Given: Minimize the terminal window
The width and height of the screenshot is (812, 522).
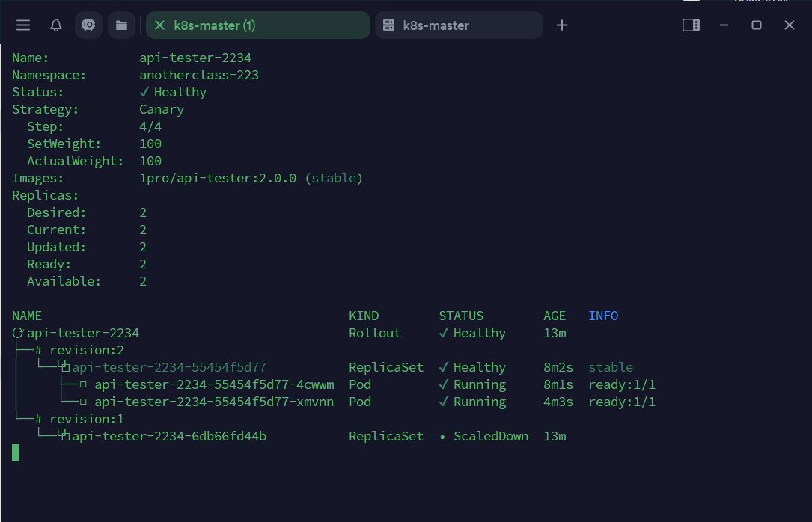Looking at the screenshot, I should tap(724, 25).
